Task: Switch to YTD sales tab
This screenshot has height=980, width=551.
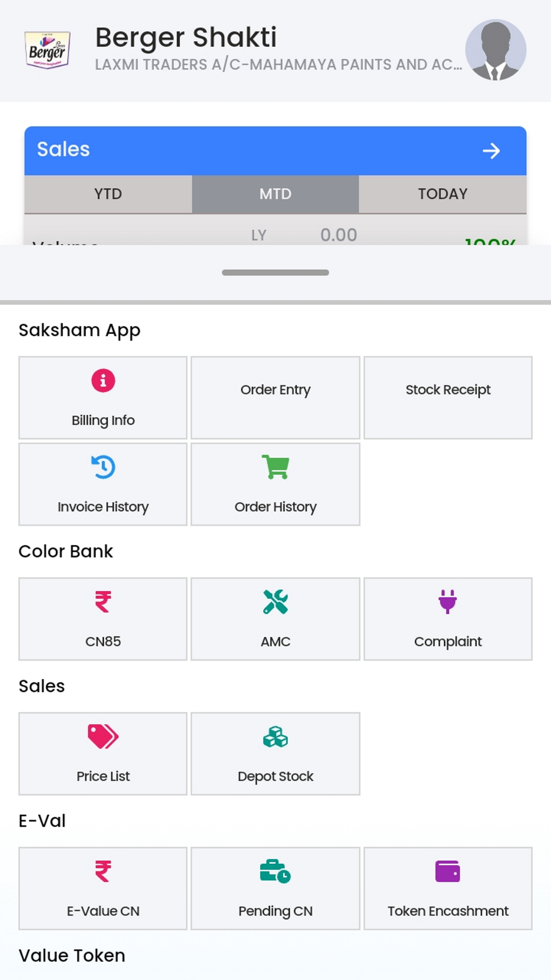Action: (108, 194)
